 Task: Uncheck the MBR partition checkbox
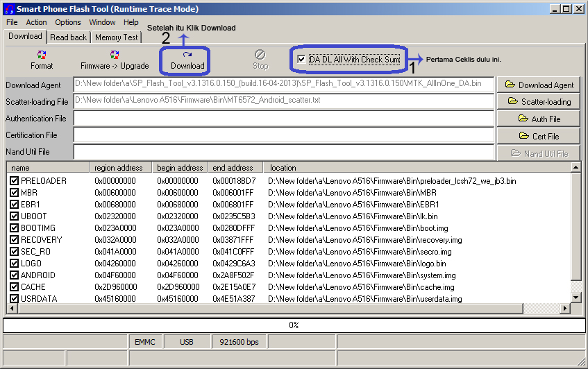pos(15,193)
